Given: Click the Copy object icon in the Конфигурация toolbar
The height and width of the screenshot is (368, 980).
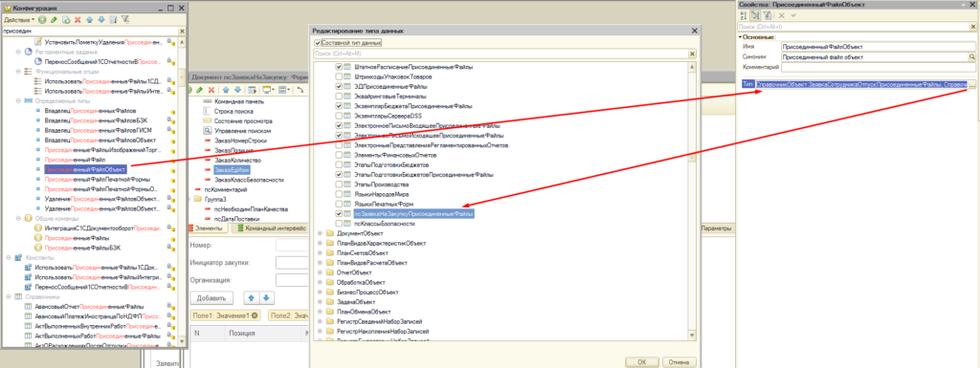Looking at the screenshot, I should click(x=66, y=20).
